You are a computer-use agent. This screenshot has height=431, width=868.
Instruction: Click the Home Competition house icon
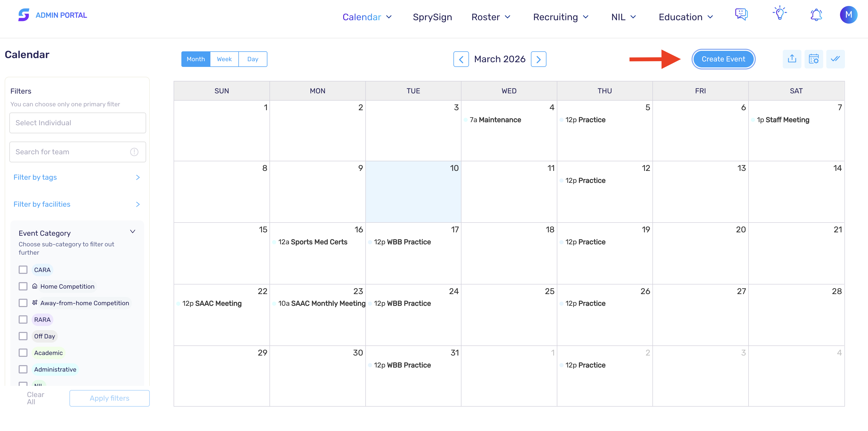[x=35, y=286]
